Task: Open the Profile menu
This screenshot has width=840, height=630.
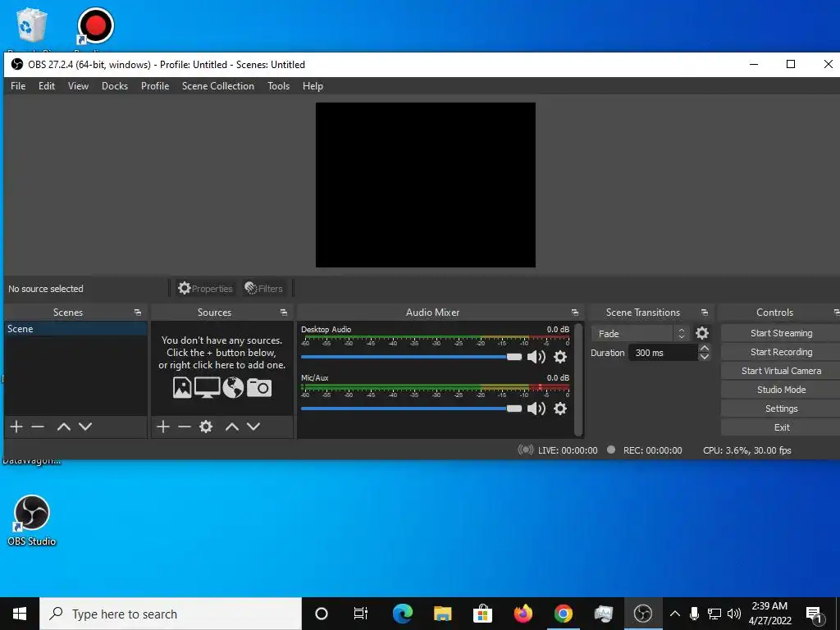Action: (x=155, y=86)
